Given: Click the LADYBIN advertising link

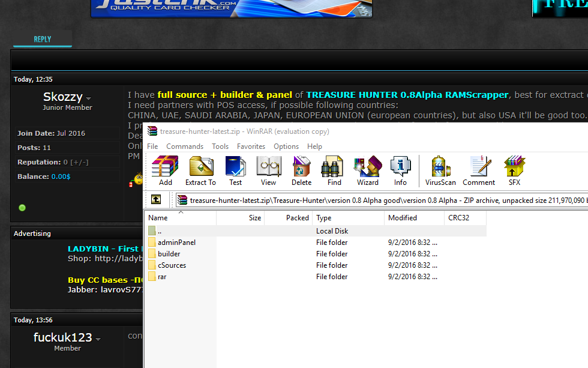Looking at the screenshot, I should pos(105,249).
